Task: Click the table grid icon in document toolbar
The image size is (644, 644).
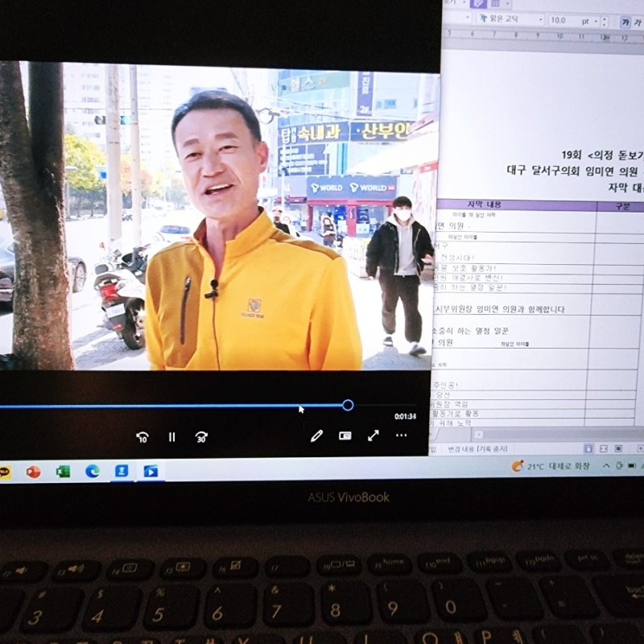Action: pos(495,4)
